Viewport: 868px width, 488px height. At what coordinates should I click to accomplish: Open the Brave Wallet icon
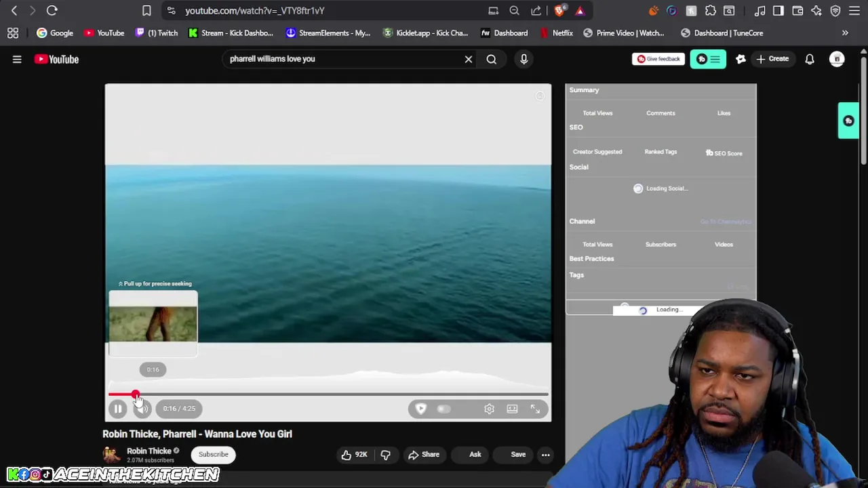(797, 11)
